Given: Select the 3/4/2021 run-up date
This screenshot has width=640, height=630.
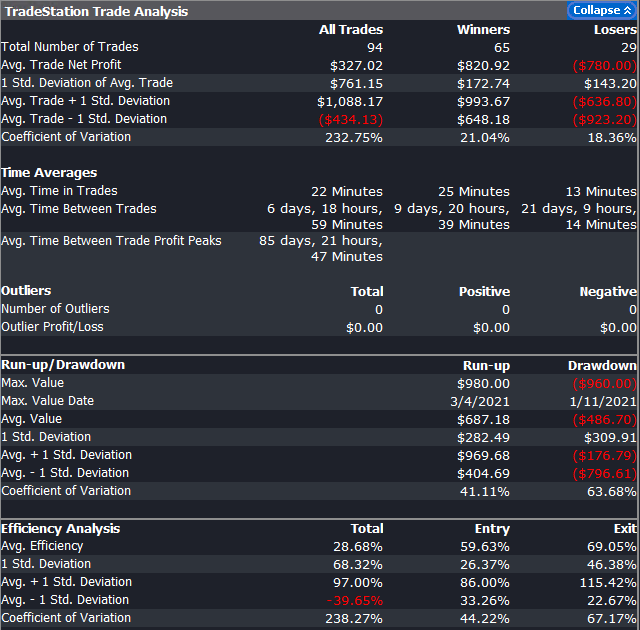Looking at the screenshot, I should tap(480, 402).
